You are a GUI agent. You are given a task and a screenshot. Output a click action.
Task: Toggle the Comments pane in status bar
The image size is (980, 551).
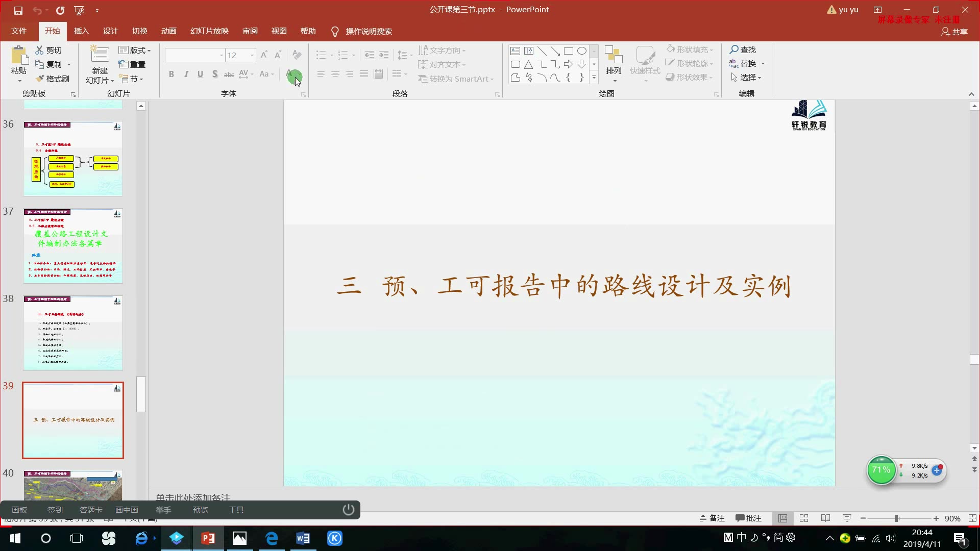pyautogui.click(x=748, y=518)
